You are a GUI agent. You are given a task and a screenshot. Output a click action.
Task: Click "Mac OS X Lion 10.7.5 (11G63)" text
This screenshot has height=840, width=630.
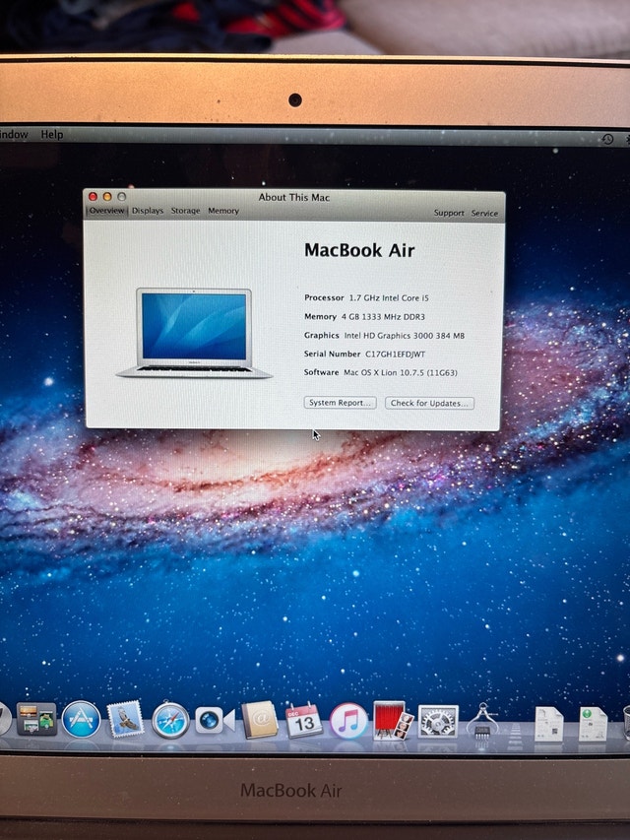coord(401,372)
